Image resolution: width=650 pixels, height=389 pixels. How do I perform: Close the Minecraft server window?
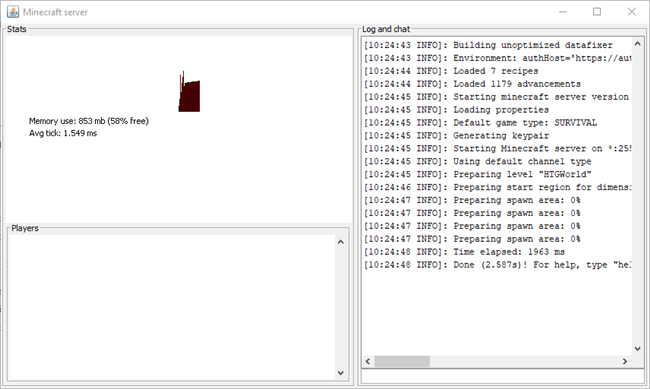coord(631,12)
